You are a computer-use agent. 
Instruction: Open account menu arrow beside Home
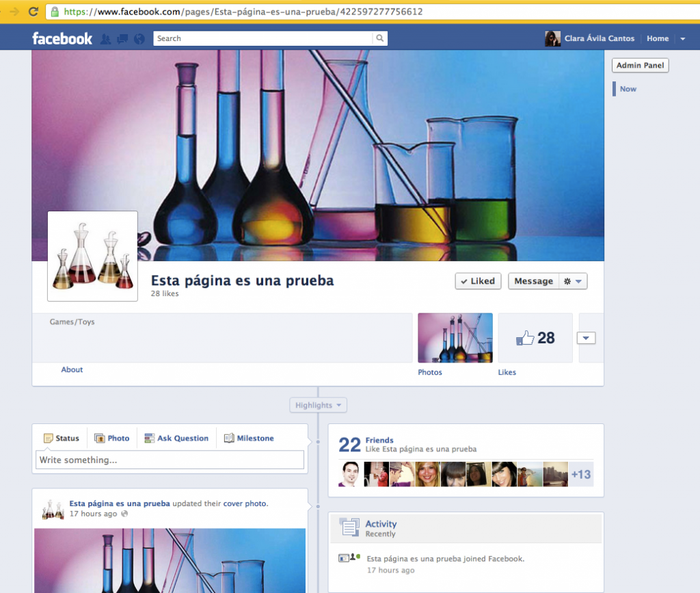(x=682, y=39)
